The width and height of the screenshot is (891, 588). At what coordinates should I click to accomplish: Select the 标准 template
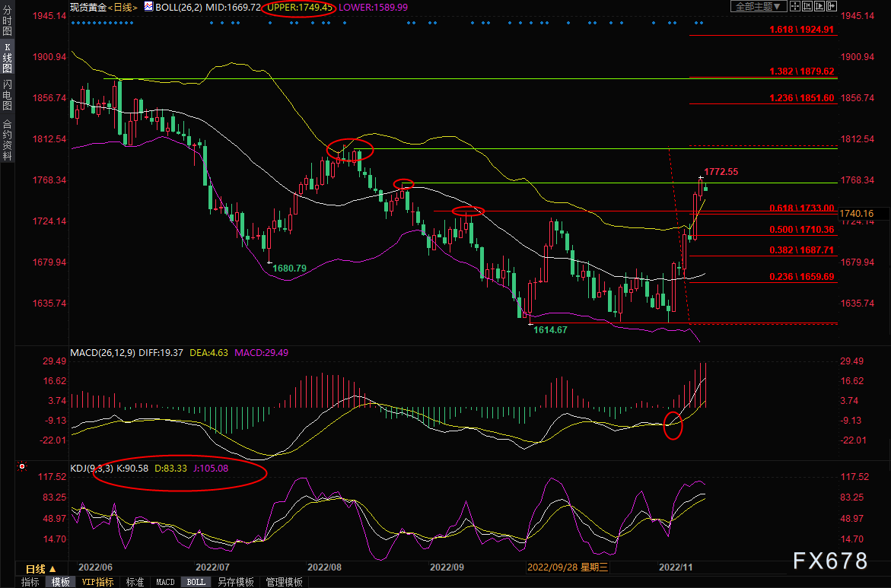point(135,582)
